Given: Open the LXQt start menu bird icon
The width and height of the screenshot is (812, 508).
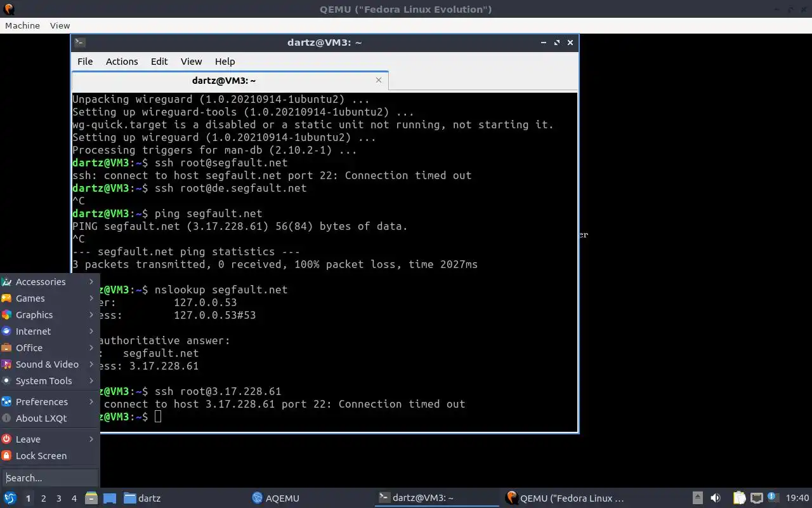Looking at the screenshot, I should (x=10, y=498).
